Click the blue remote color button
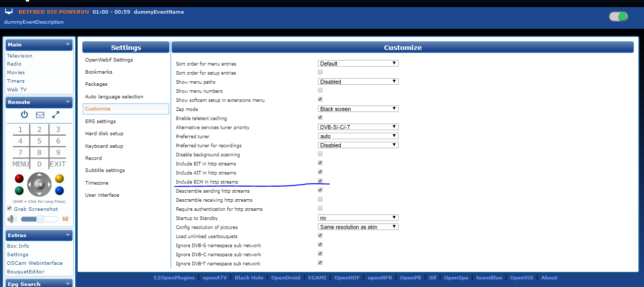 (x=60, y=191)
